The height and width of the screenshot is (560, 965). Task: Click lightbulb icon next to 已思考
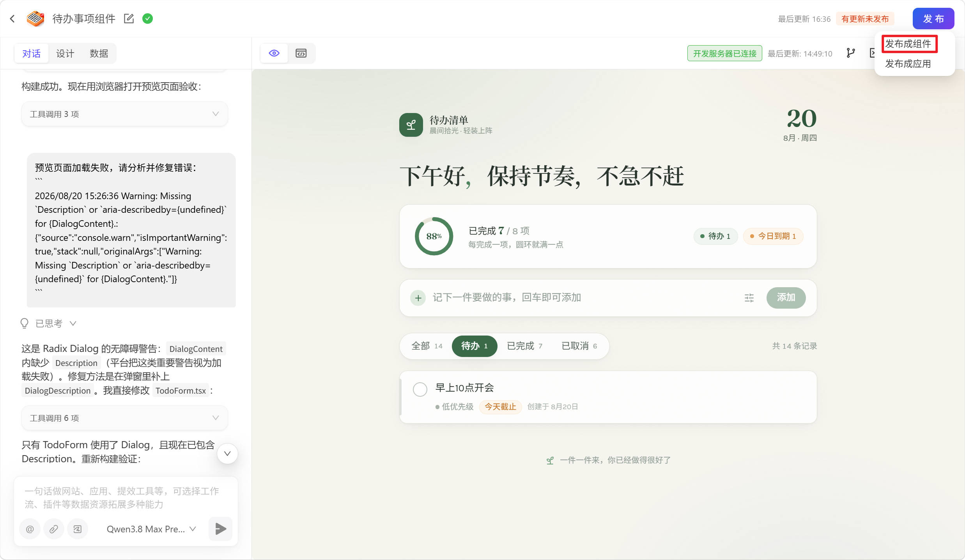[x=25, y=323]
